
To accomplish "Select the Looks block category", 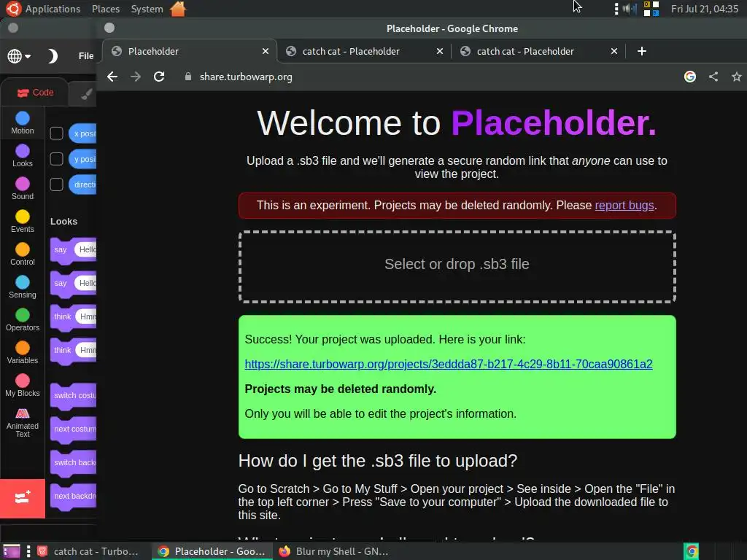I will pos(23,156).
